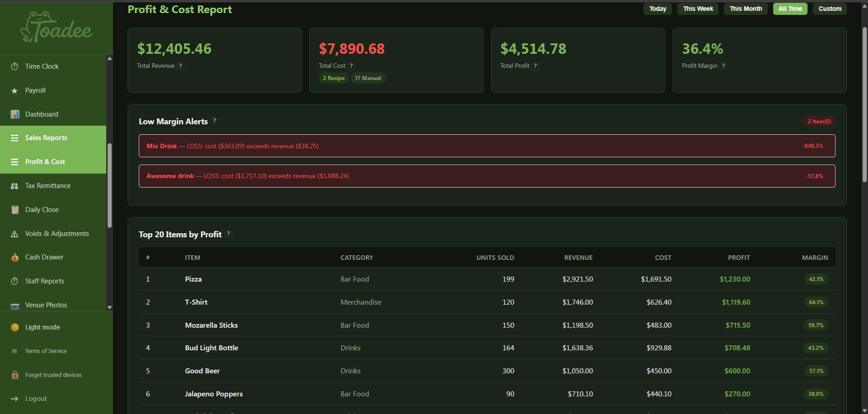Click the REVENUE column header
This screenshot has width=868, height=414.
point(578,258)
